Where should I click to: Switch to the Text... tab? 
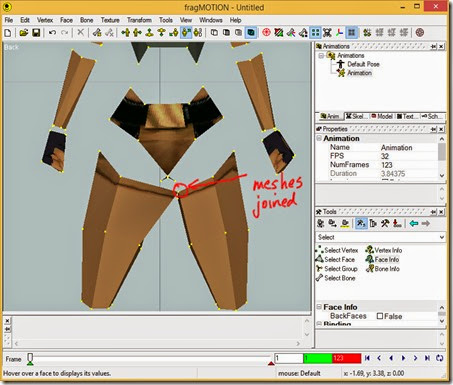pyautogui.click(x=407, y=116)
